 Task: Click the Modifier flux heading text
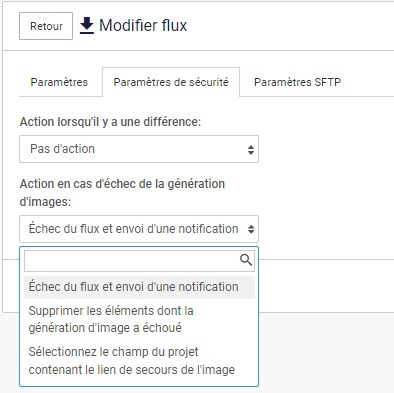(x=143, y=26)
